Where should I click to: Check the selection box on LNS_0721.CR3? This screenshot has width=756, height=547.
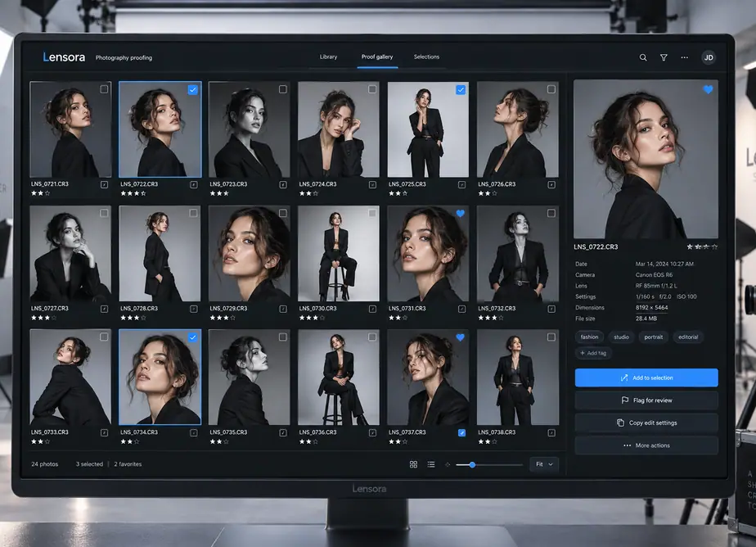click(x=104, y=89)
